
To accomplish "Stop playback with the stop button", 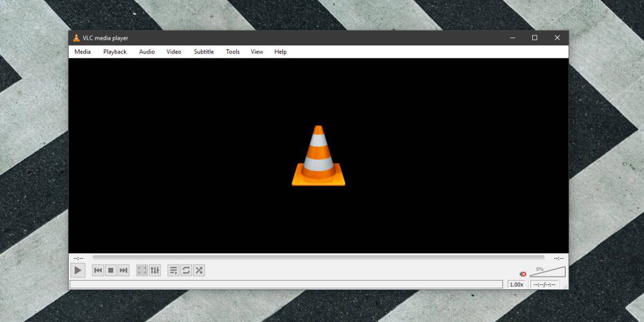I will point(111,270).
